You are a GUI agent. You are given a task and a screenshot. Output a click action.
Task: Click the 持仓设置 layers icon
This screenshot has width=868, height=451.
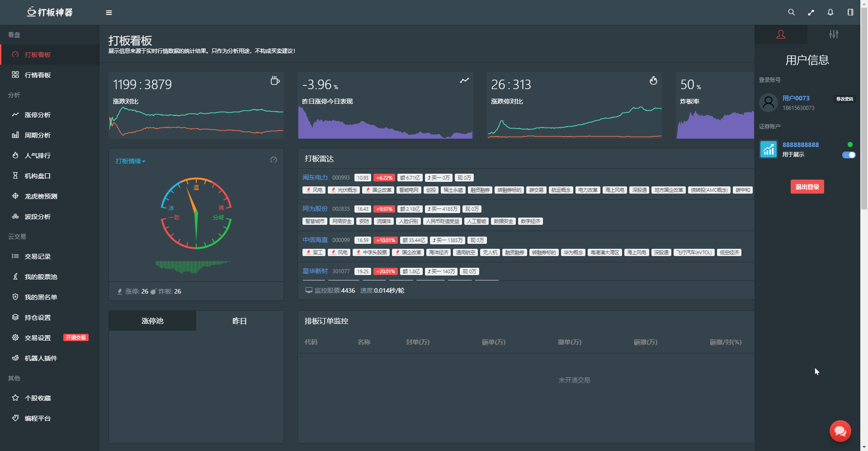(15, 317)
